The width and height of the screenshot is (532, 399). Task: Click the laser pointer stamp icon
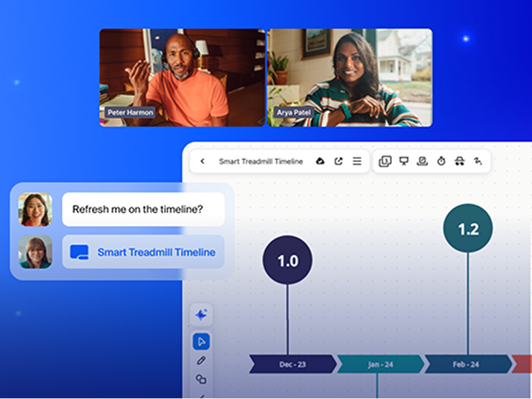point(422,161)
